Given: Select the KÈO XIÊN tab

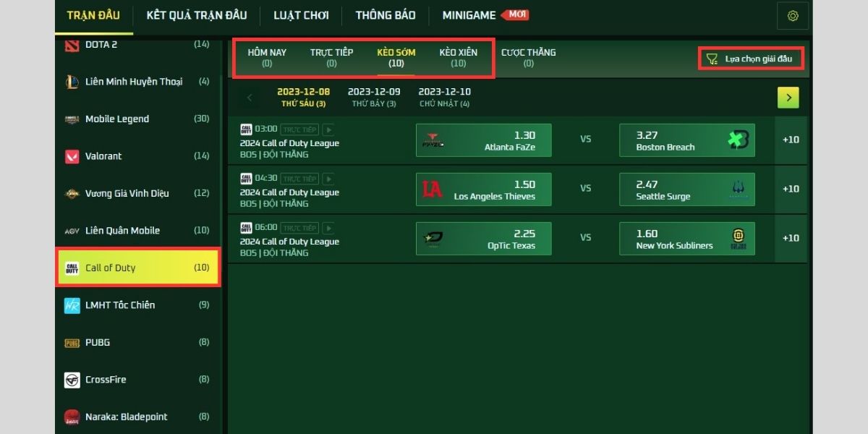Looking at the screenshot, I should [x=459, y=58].
